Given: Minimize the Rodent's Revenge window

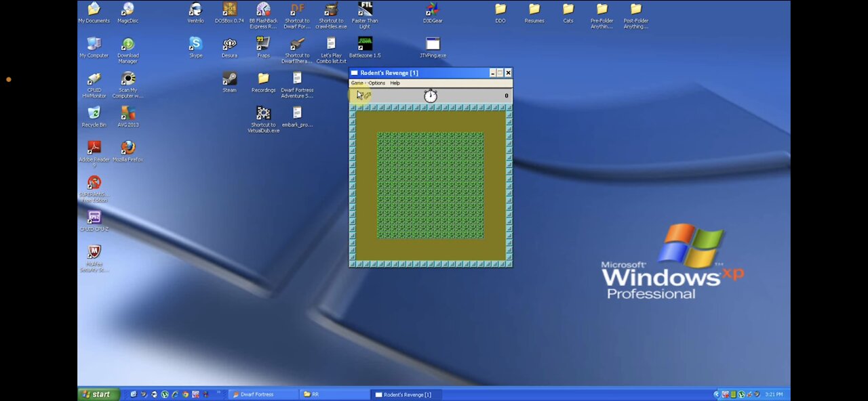Looking at the screenshot, I should (492, 72).
